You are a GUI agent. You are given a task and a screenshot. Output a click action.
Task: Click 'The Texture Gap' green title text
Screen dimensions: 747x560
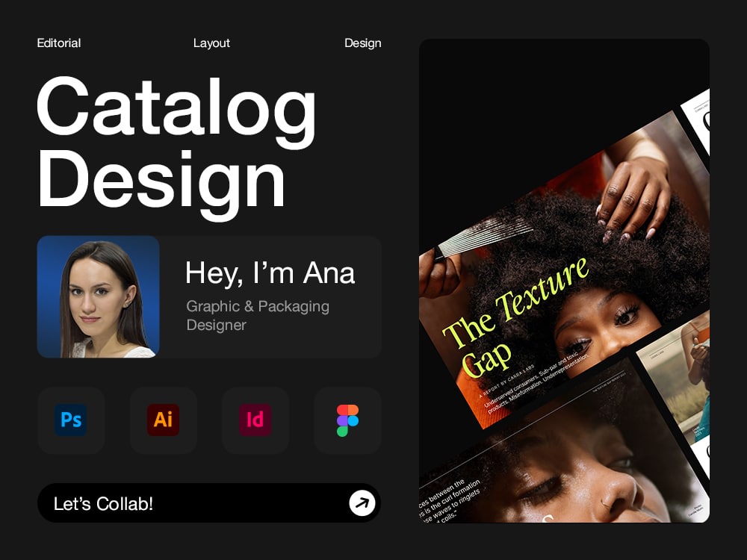[515, 318]
